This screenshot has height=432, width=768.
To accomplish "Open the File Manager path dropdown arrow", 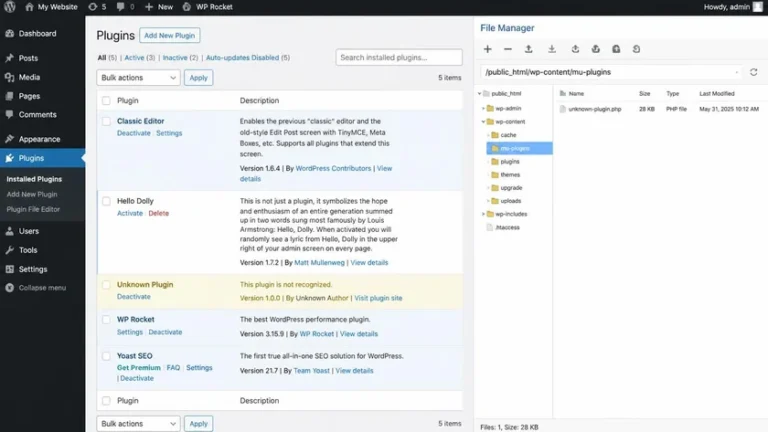I will click(737, 72).
